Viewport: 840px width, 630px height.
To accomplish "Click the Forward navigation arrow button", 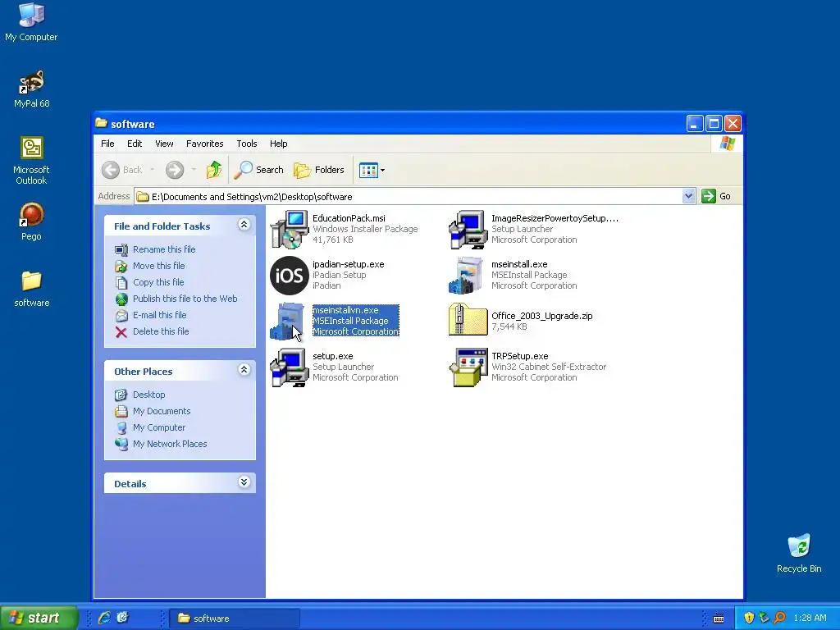I will tap(175, 170).
